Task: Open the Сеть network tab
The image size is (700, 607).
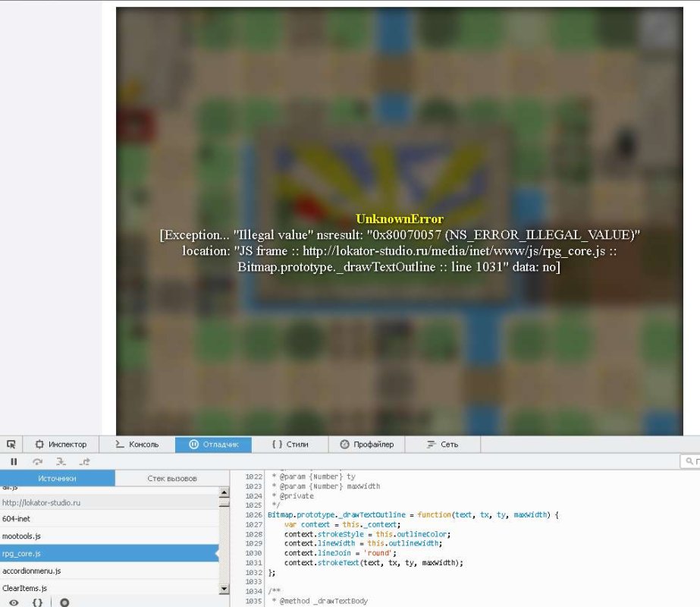Action: click(x=443, y=445)
